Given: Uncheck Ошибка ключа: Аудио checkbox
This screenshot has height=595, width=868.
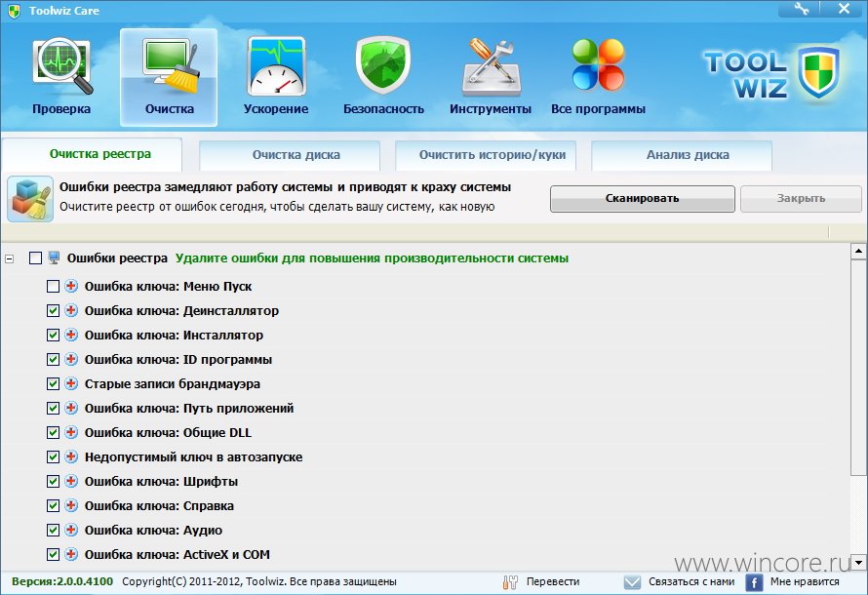Looking at the screenshot, I should [x=53, y=530].
